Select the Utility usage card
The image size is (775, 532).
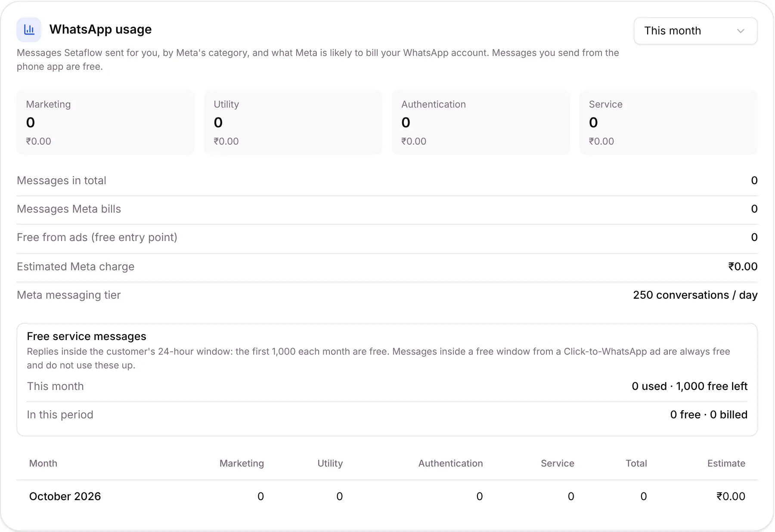click(x=293, y=122)
